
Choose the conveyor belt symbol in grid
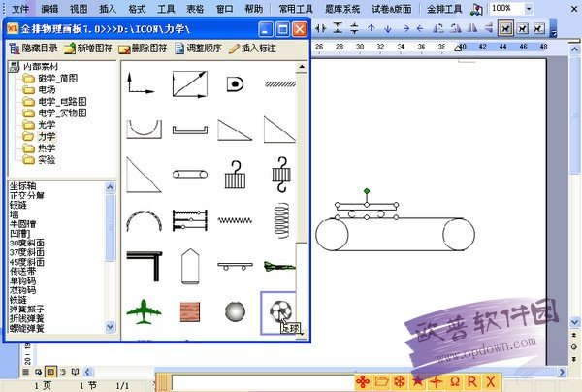190,174
